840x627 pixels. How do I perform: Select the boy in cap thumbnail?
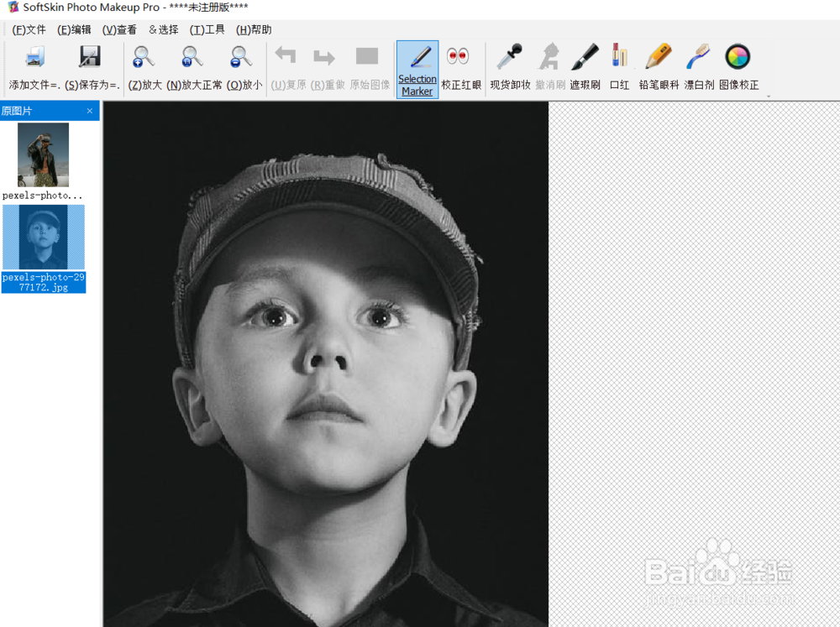44,238
